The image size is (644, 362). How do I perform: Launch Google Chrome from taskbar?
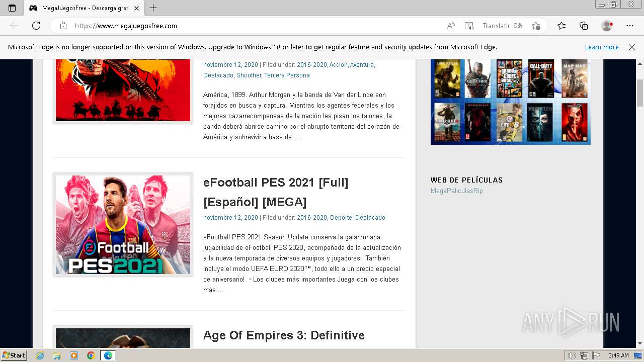91,355
